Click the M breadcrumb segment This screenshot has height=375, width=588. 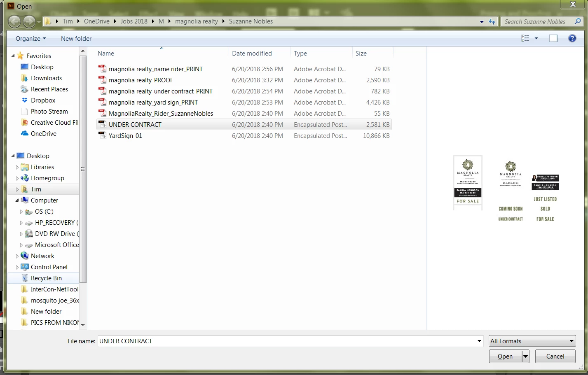pyautogui.click(x=161, y=21)
